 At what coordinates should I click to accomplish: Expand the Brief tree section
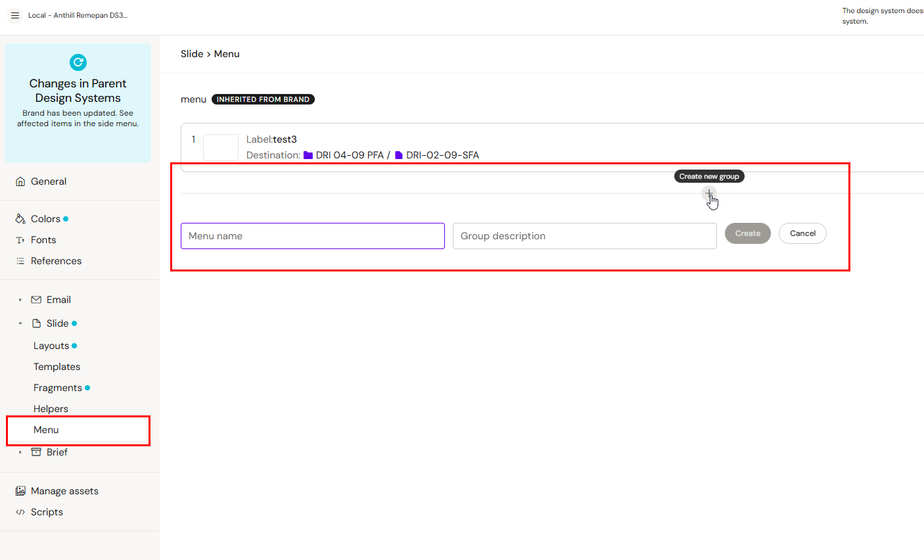(x=20, y=452)
